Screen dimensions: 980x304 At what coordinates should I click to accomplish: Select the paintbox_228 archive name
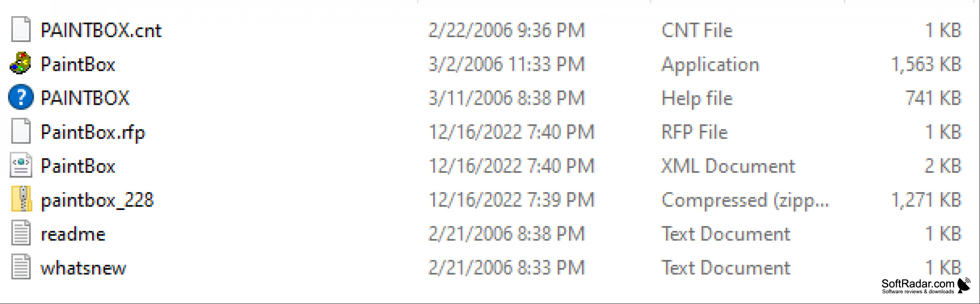pos(97,200)
